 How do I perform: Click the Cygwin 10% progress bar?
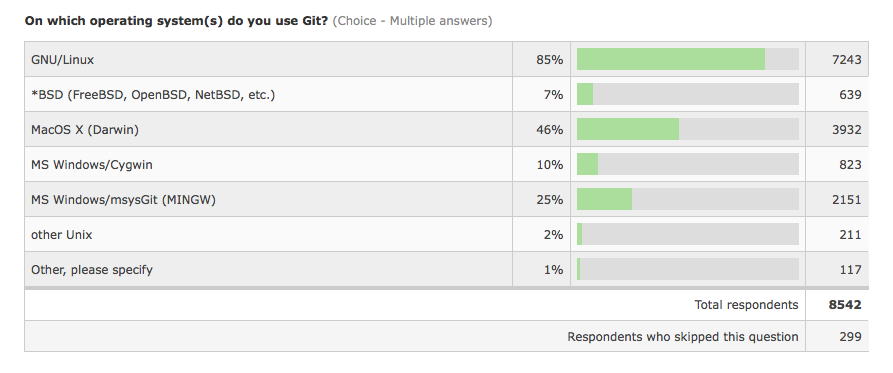pyautogui.click(x=587, y=165)
